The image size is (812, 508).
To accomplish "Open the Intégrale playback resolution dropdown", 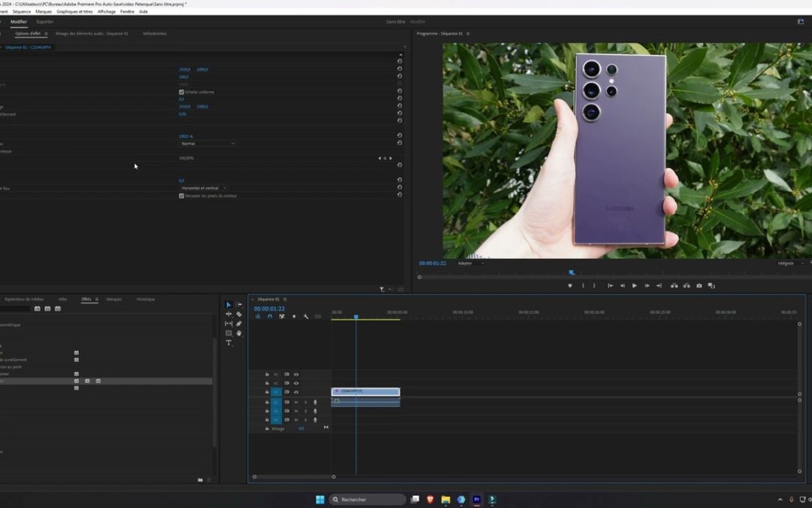I will pos(789,263).
